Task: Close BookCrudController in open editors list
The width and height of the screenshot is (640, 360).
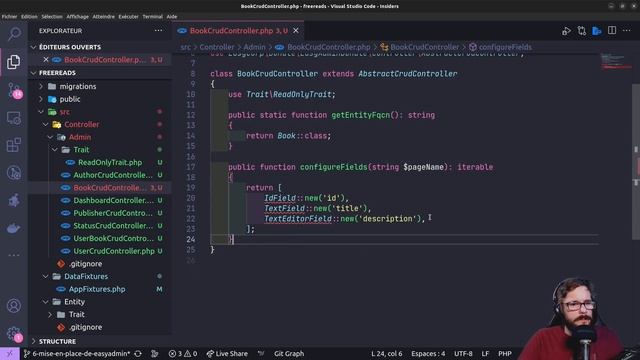Action: 46,60
